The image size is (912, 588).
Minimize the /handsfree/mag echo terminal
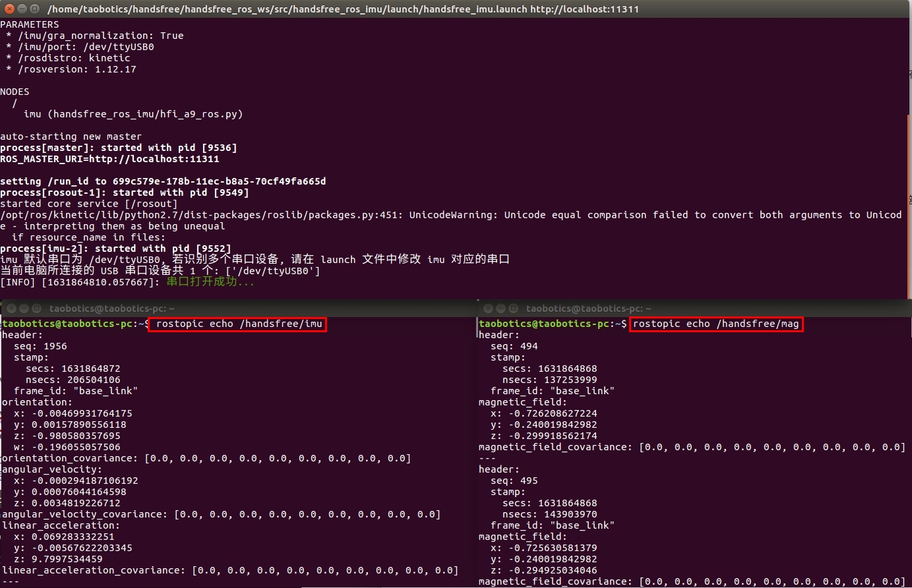(x=501, y=309)
